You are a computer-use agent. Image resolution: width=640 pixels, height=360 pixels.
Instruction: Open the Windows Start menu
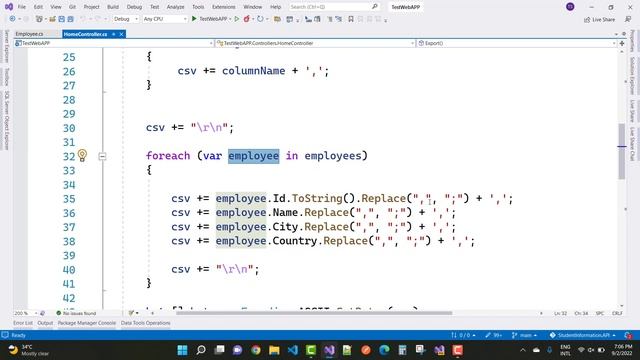(182, 350)
